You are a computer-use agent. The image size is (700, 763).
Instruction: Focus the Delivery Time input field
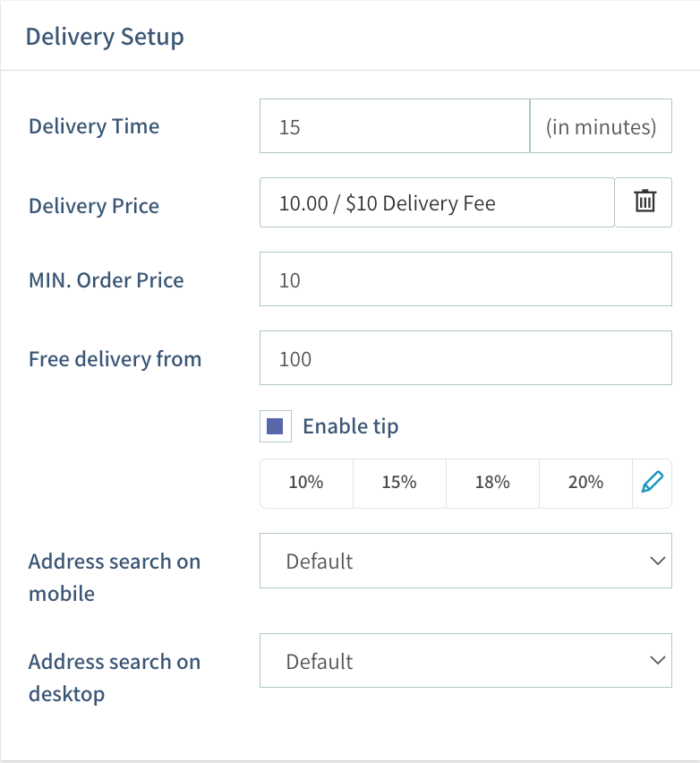pos(395,126)
